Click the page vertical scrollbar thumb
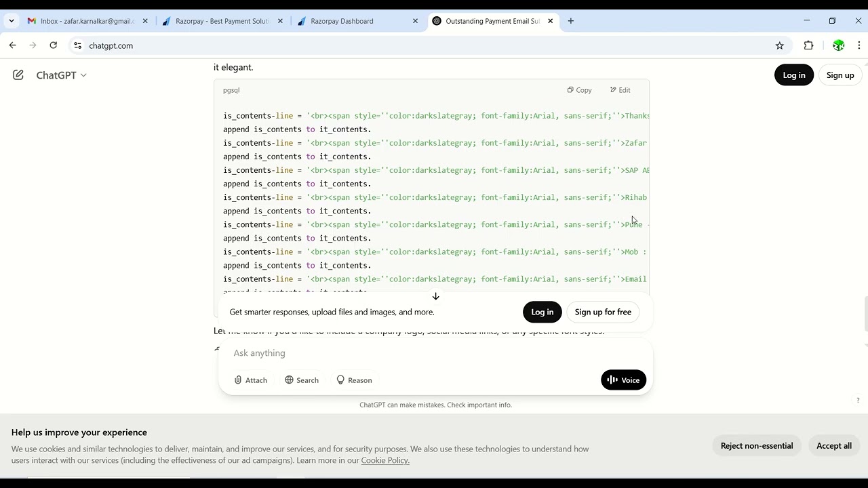The width and height of the screenshot is (868, 488). pos(865,313)
